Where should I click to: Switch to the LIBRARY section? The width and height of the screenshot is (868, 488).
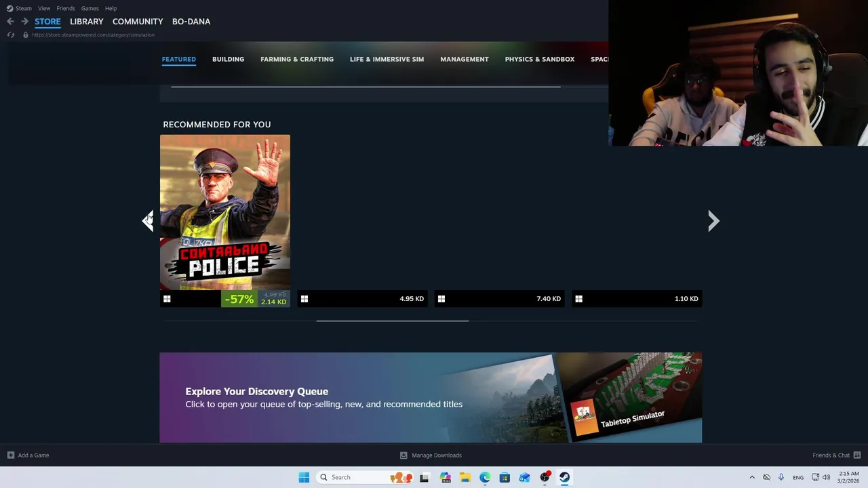(87, 22)
